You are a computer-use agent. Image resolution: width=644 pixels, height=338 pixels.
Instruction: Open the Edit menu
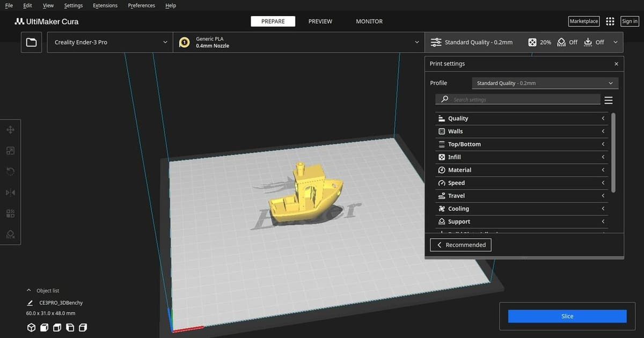point(28,5)
